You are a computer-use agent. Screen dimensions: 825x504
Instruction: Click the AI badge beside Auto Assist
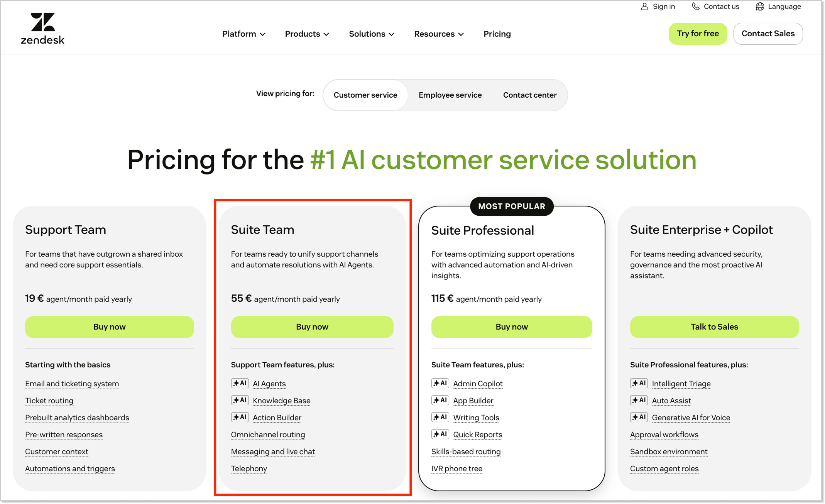pyautogui.click(x=639, y=400)
